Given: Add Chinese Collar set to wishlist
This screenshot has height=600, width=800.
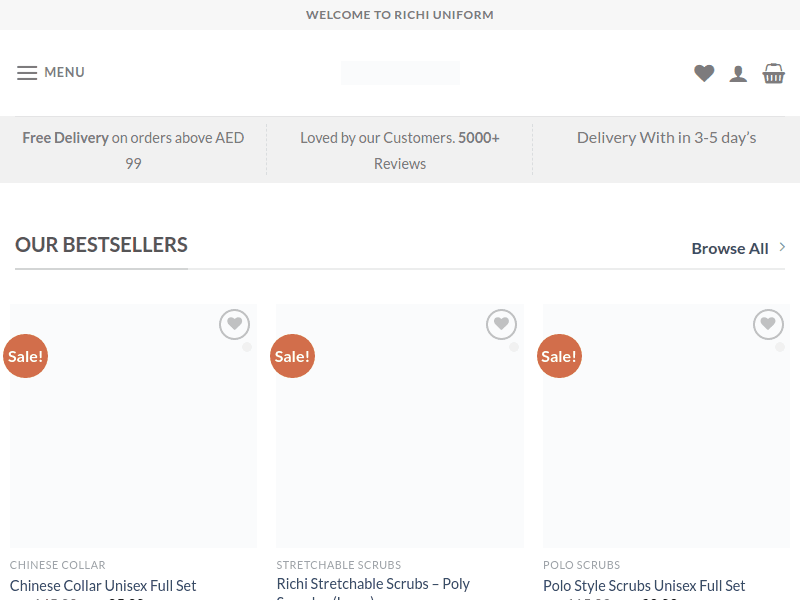Looking at the screenshot, I should 234,324.
